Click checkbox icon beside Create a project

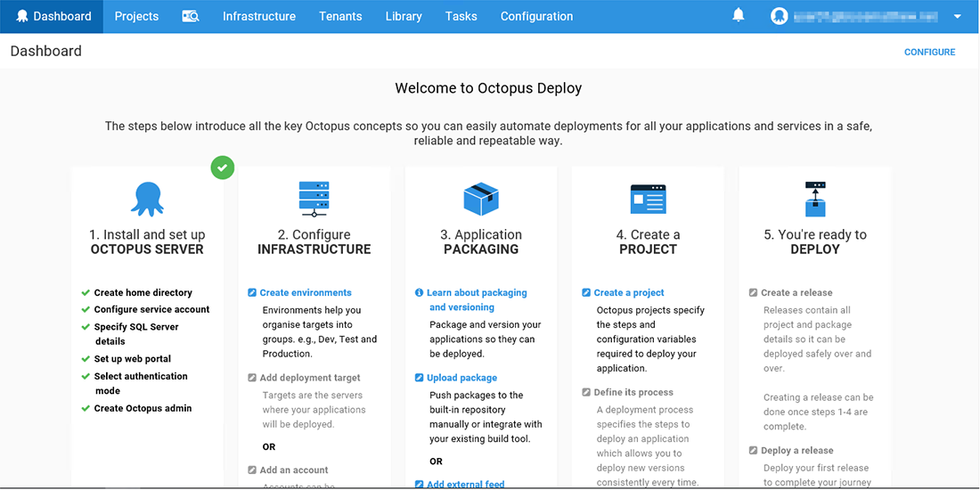586,292
